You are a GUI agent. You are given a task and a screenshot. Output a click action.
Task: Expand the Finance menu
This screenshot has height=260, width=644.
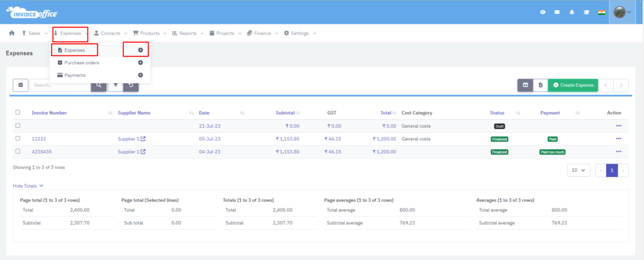(x=262, y=33)
